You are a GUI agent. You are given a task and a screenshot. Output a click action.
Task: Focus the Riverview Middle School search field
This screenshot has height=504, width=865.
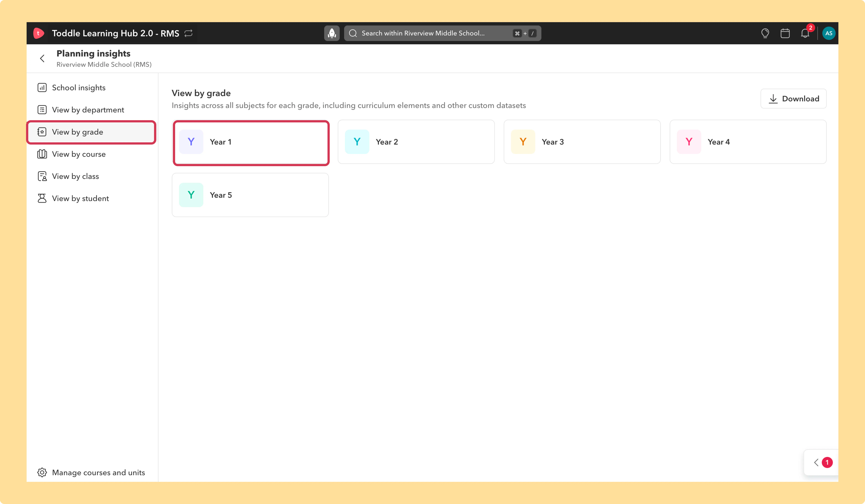[x=442, y=33]
